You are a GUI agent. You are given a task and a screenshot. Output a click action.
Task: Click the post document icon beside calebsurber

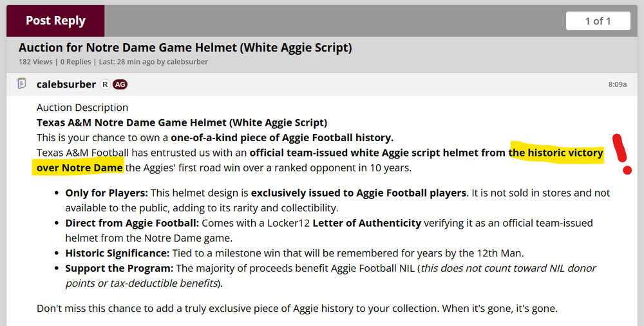tap(22, 84)
